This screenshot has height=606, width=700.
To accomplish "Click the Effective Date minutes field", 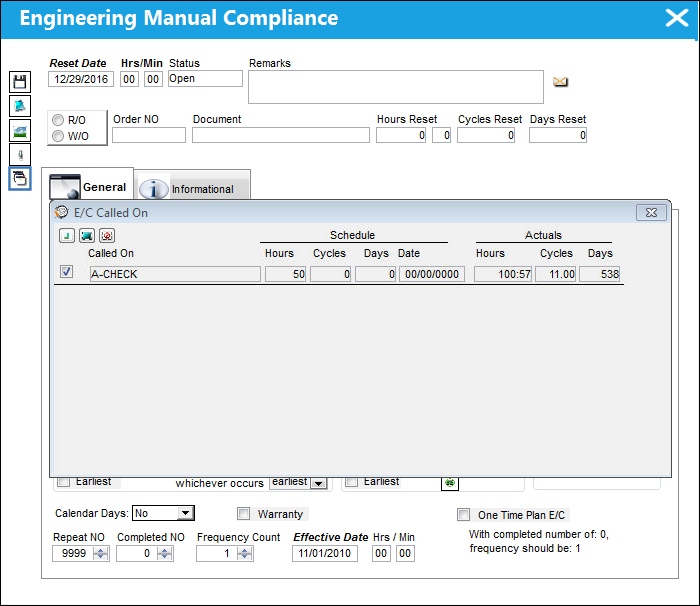I will coord(405,553).
